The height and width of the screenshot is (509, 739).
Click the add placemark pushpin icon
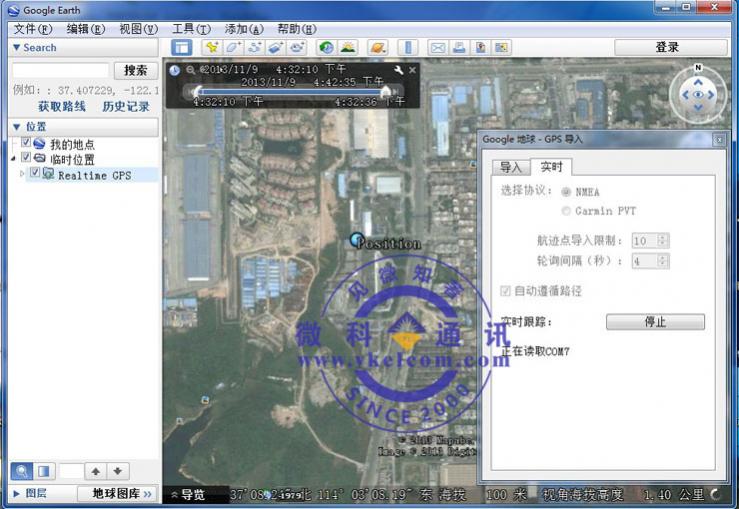click(211, 47)
